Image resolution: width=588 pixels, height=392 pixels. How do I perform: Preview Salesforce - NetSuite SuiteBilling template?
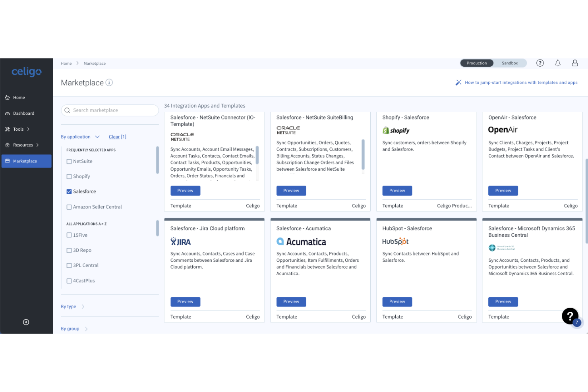[291, 191]
